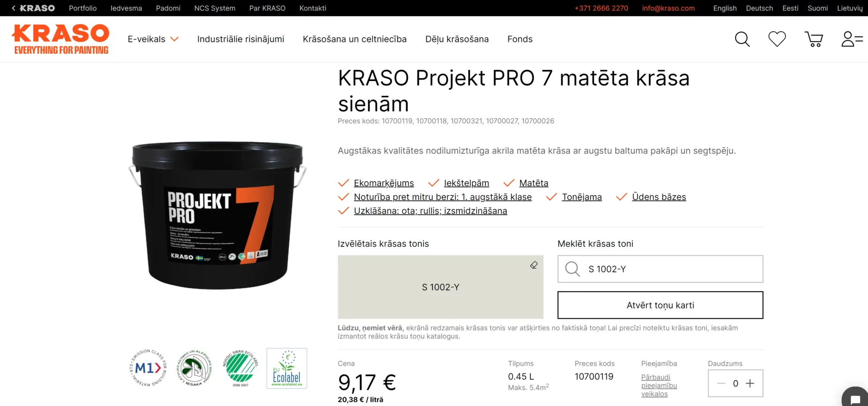Clear selected tone with eraser icon
The image size is (868, 406).
tap(534, 265)
